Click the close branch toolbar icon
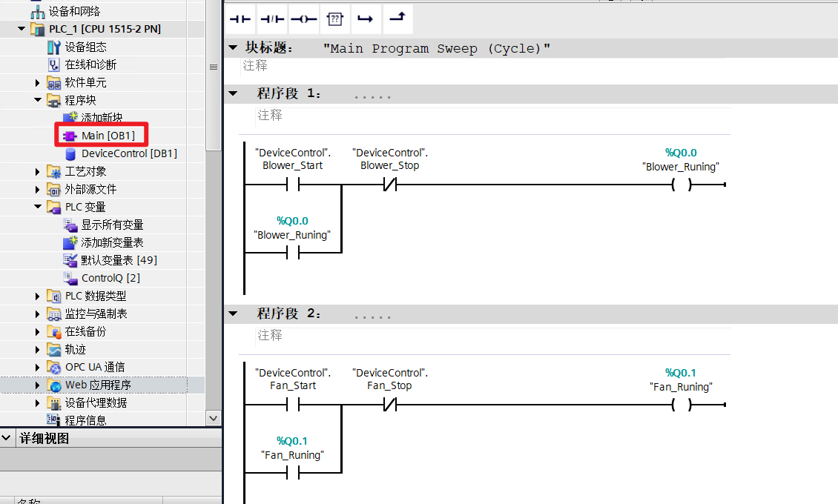The width and height of the screenshot is (838, 504). pos(397,19)
